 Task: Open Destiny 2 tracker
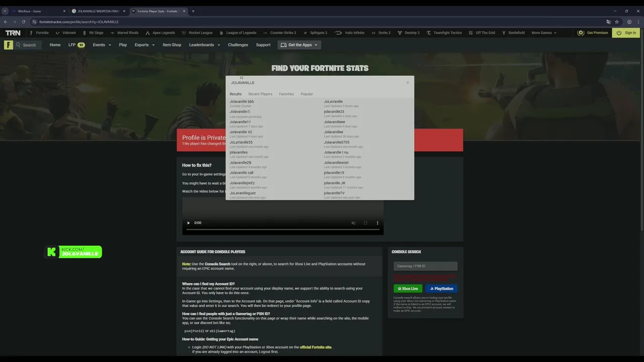(409, 33)
